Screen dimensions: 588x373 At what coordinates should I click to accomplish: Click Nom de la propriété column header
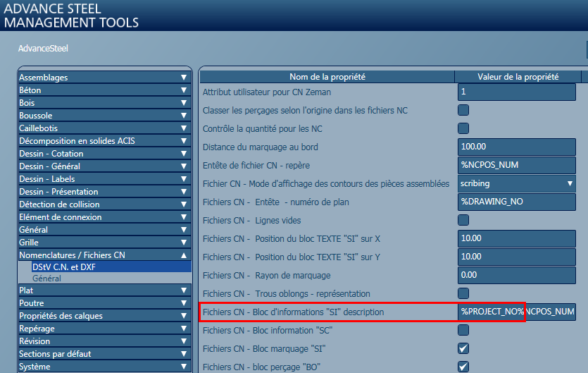[327, 77]
